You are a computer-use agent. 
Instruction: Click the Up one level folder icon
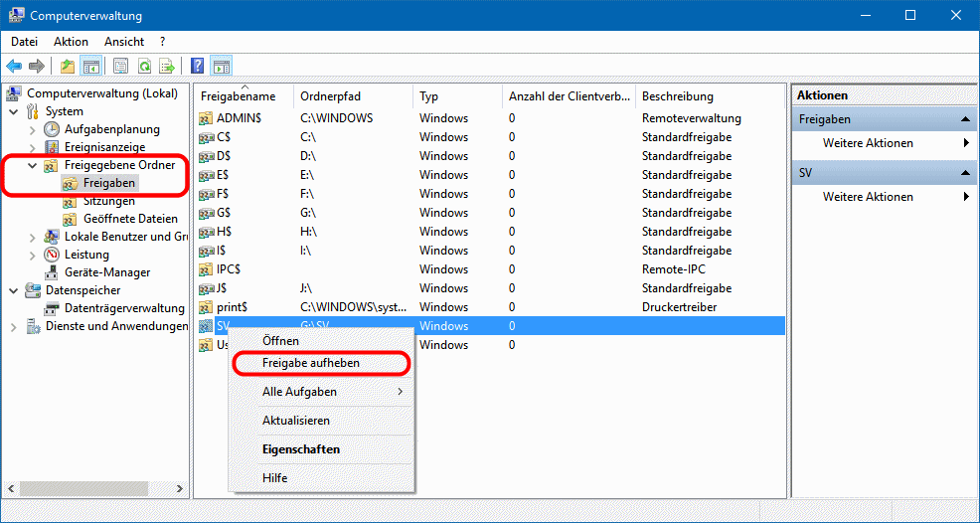(x=67, y=67)
